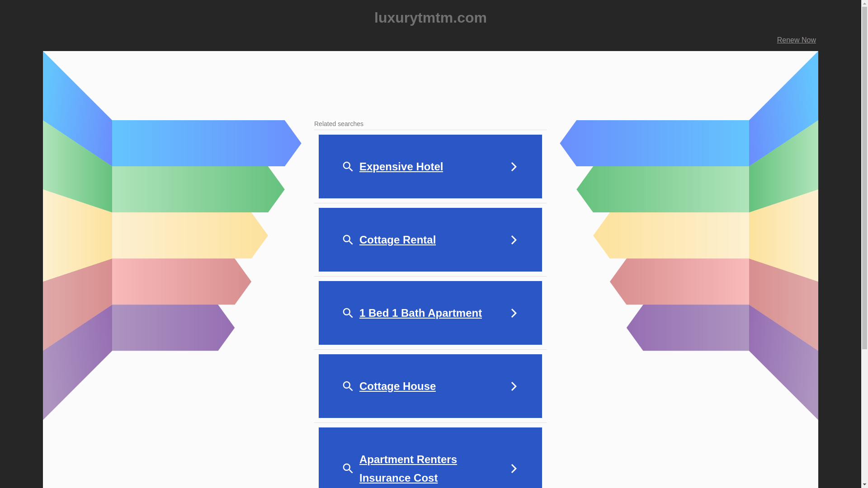This screenshot has height=488, width=868.
Task: Click the chevron on the Apartment Renters Insurance Cost row
Action: click(514, 469)
